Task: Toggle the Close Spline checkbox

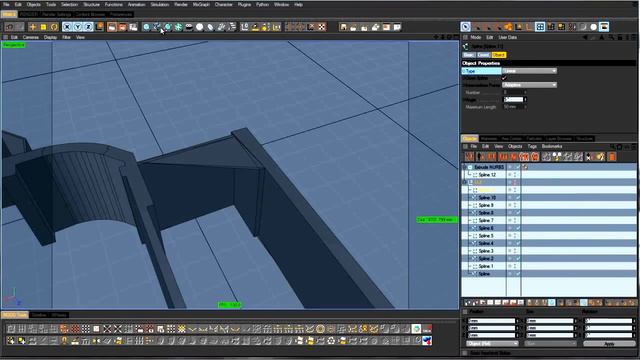Action: pyautogui.click(x=504, y=78)
